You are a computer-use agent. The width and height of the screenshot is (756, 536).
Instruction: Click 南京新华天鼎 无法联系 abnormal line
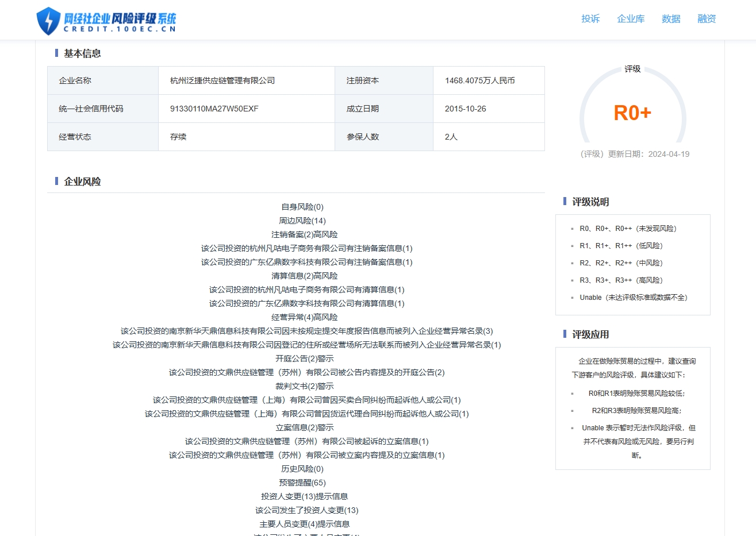307,345
